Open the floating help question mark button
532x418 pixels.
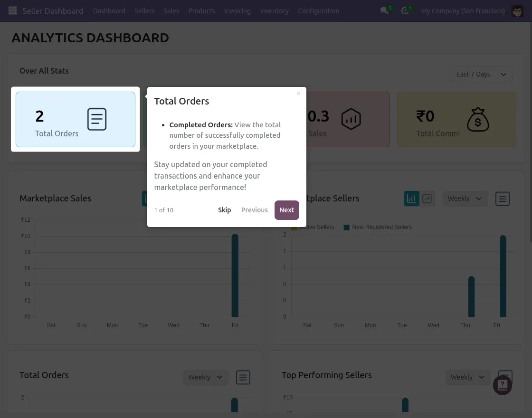503,385
